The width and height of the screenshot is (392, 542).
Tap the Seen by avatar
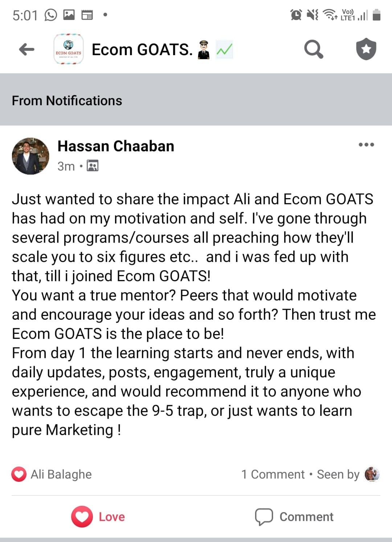tap(372, 474)
